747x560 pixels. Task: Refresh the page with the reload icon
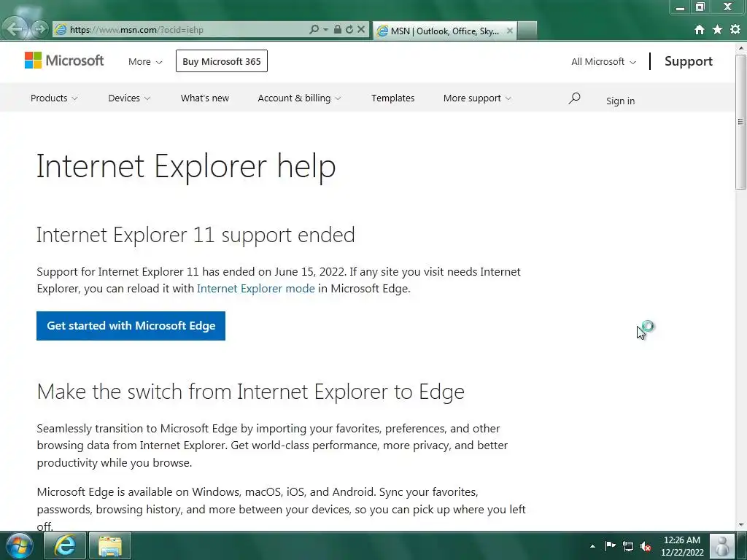[x=349, y=29]
